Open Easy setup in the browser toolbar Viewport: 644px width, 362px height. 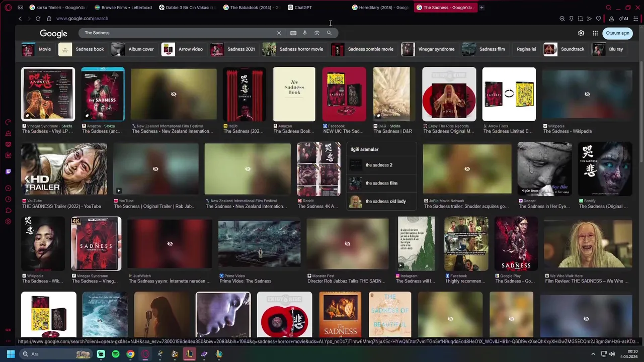click(x=636, y=19)
